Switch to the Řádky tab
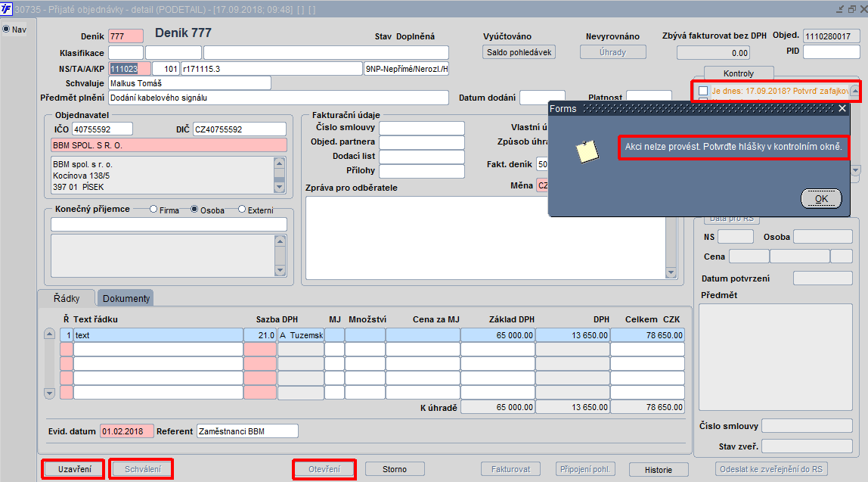 coord(67,298)
